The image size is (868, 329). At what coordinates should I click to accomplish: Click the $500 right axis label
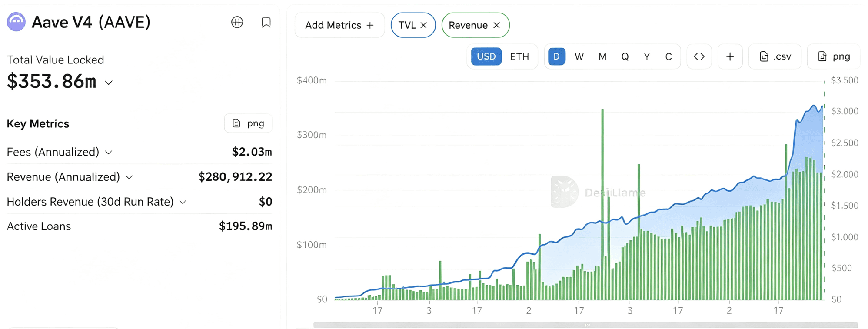841,268
